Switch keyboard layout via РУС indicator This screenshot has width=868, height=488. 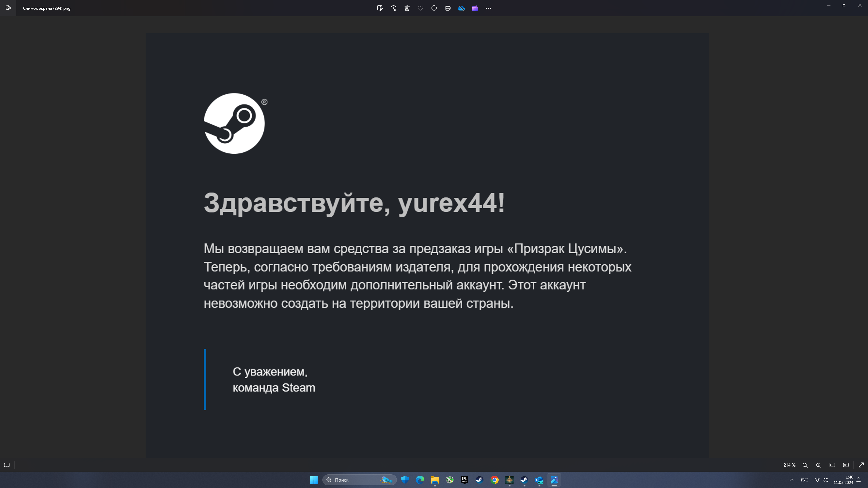pos(804,480)
